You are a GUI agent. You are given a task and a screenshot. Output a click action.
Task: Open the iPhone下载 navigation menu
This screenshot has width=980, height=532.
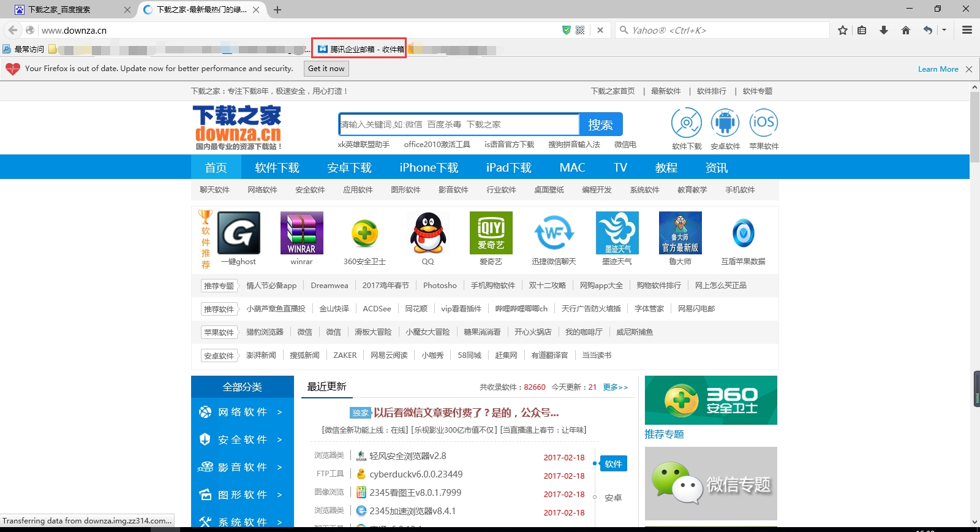click(429, 167)
